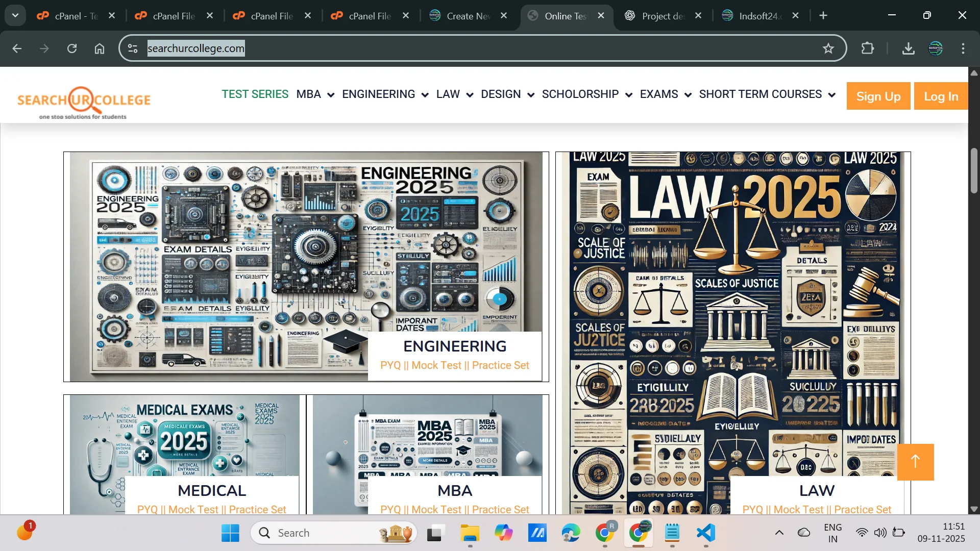Reload the current page
980x551 pixels.
click(72, 48)
